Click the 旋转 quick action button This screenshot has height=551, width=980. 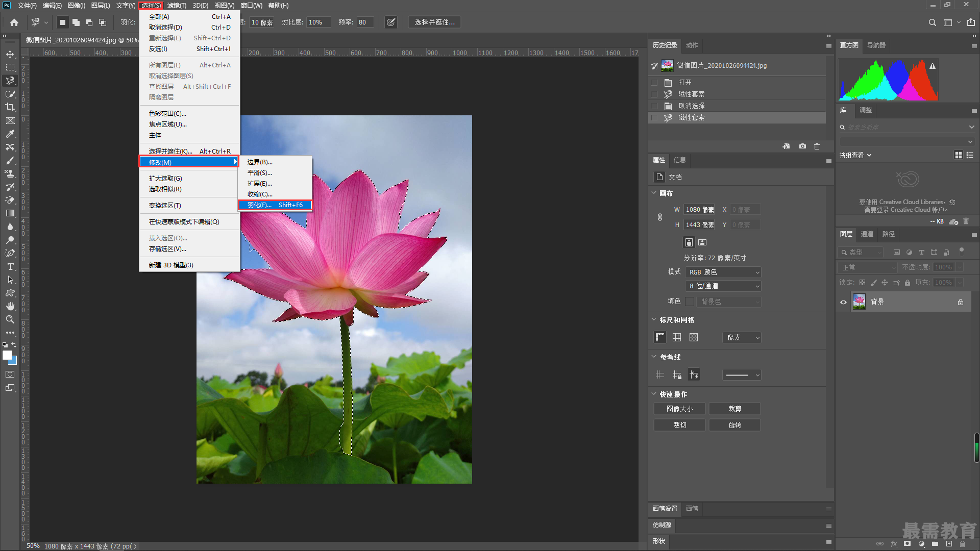tap(735, 425)
